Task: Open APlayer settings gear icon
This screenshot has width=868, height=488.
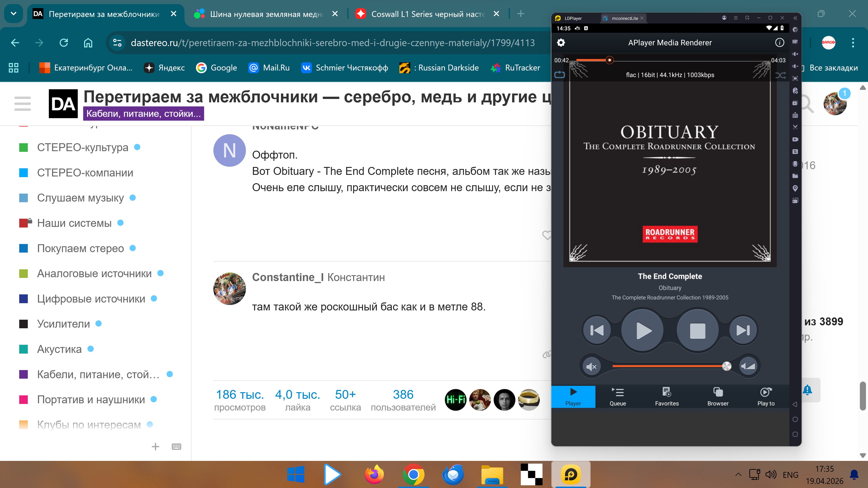Action: point(561,43)
